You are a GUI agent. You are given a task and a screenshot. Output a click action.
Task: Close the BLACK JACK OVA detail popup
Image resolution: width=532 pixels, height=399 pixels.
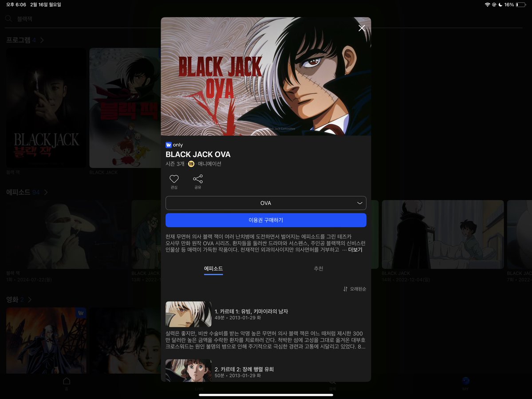click(362, 28)
